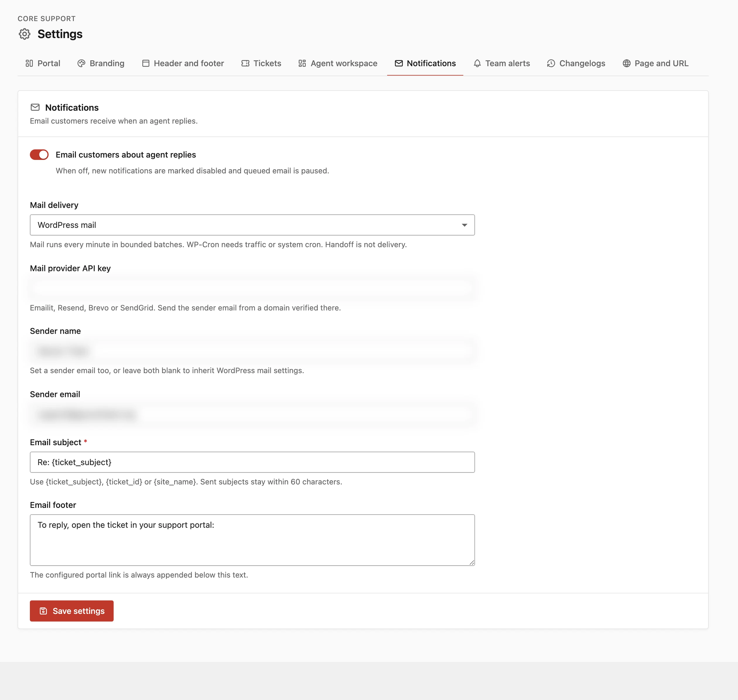738x700 pixels.
Task: Click the Mail delivery dropdown arrow
Action: tap(464, 225)
